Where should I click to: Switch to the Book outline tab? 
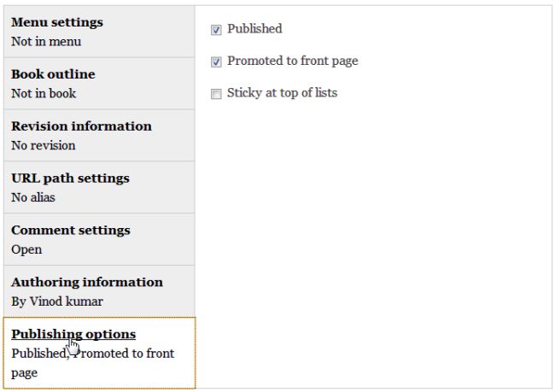point(53,74)
